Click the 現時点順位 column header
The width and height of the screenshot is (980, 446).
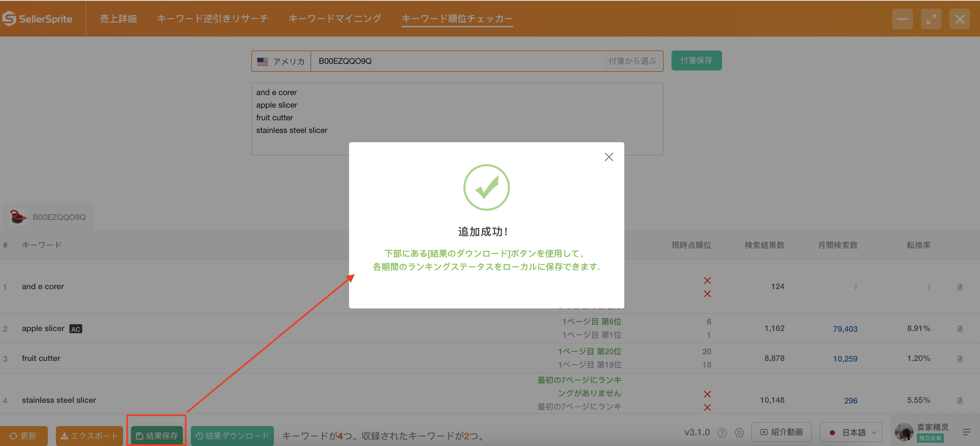pyautogui.click(x=691, y=245)
